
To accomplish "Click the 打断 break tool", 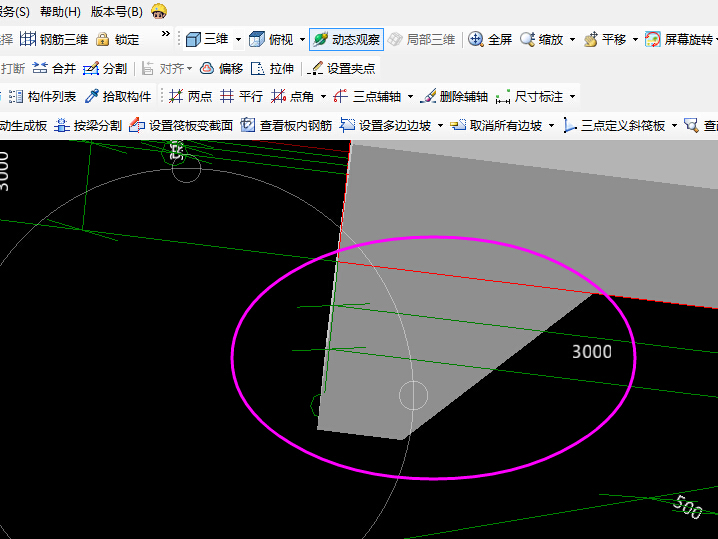I will click(12, 69).
